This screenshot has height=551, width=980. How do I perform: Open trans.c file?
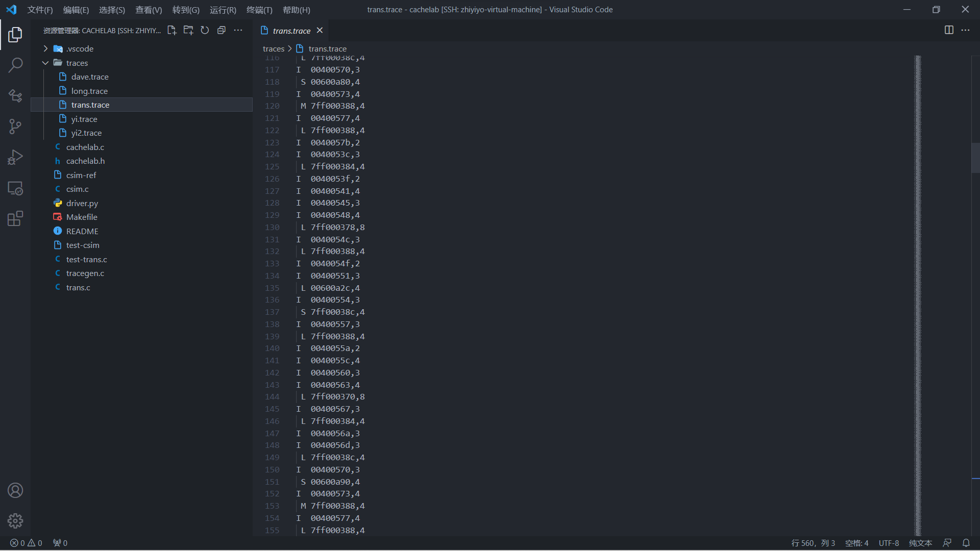141,287
